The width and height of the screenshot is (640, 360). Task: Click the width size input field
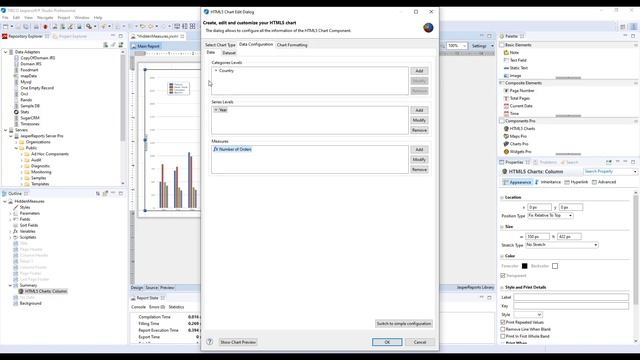538,237
